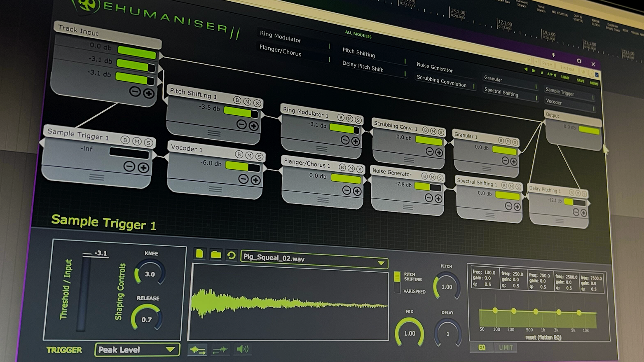Switch to the EQ tab
The image size is (644, 362).
[x=482, y=348]
